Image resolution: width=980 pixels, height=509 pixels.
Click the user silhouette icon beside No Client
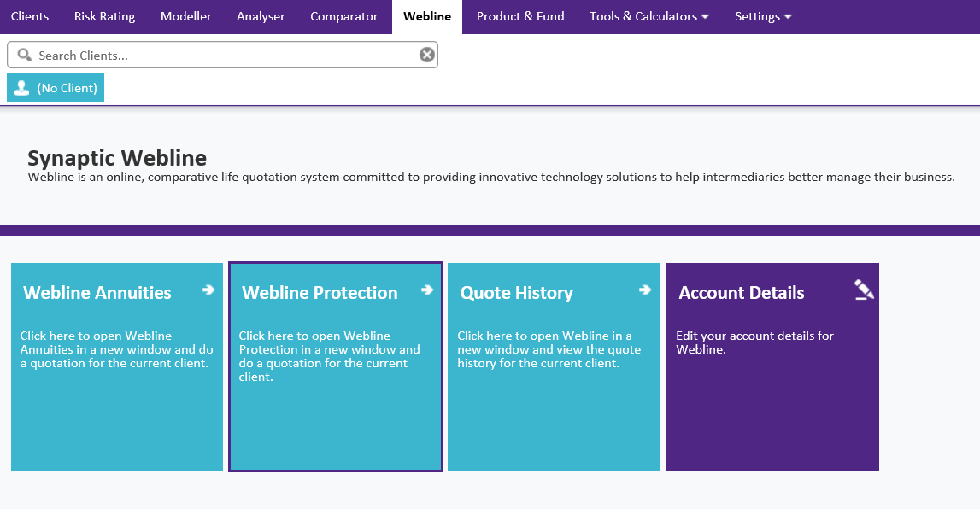(x=21, y=87)
